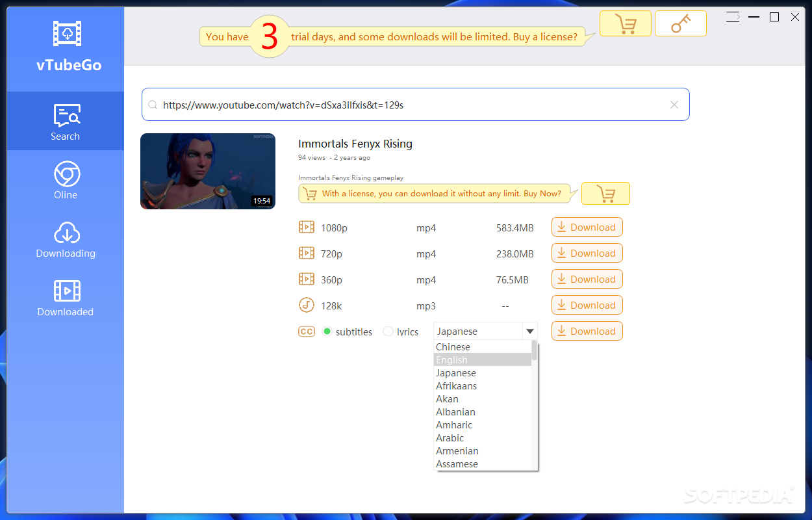Choose Arabic from the language list
Viewport: 812px width, 520px height.
[483, 438]
